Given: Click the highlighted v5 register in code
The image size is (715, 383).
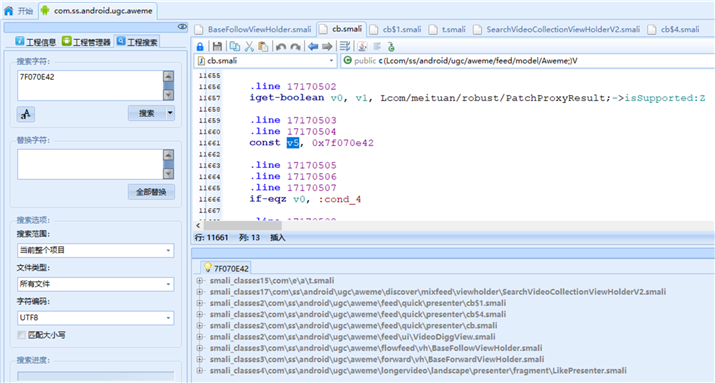Looking at the screenshot, I should [293, 143].
